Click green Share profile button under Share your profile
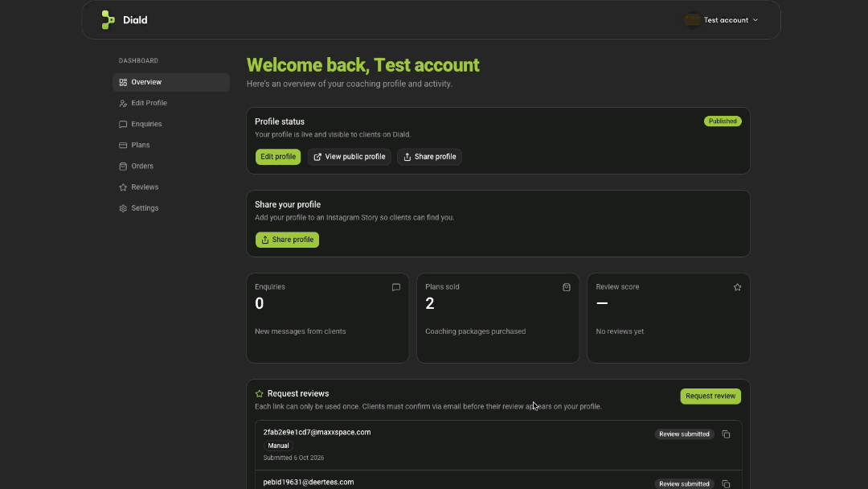868x489 pixels. 287,240
